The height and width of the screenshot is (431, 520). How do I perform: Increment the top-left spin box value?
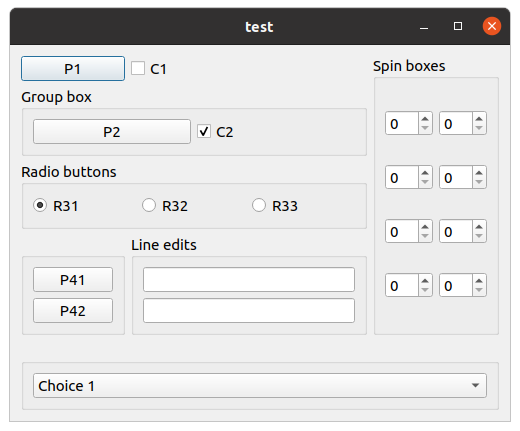425,119
